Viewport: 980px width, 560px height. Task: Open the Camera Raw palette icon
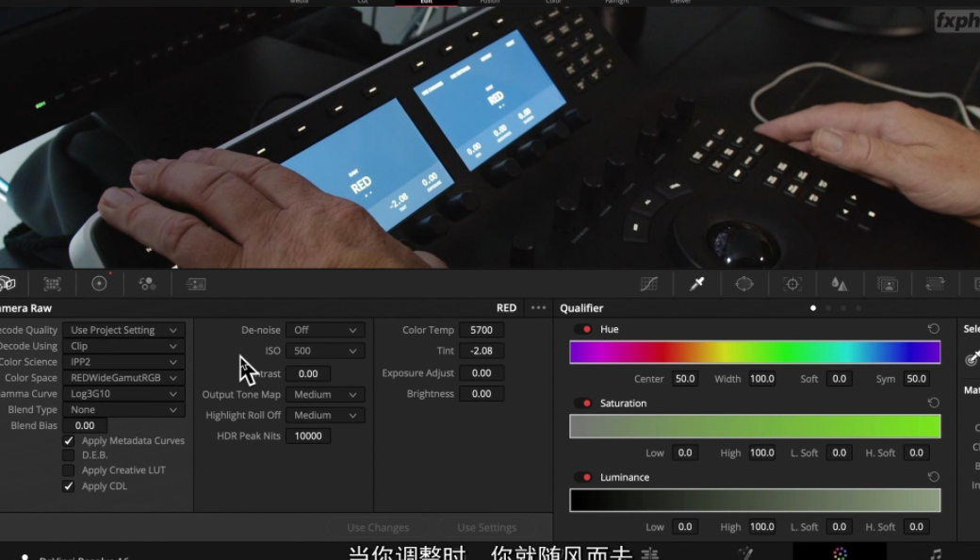7,284
